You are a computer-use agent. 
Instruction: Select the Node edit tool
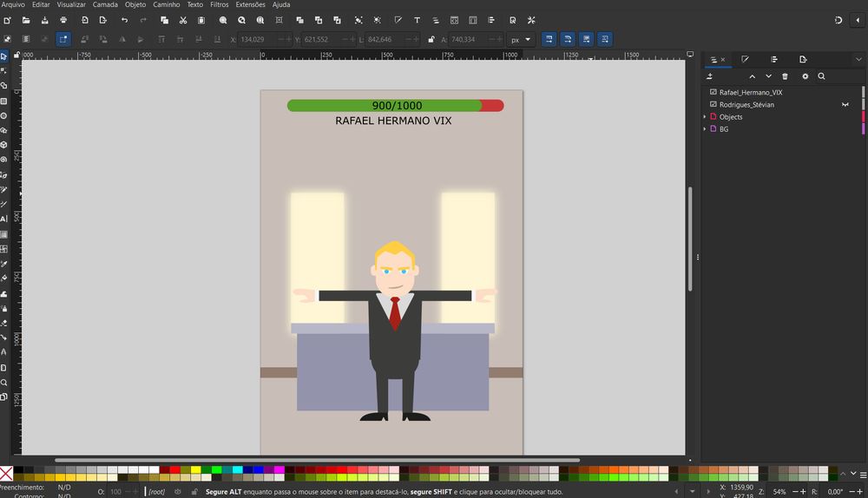3,71
